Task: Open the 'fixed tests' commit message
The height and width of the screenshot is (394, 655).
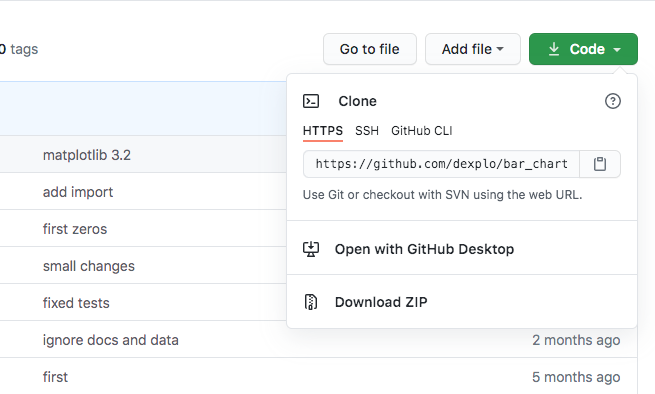Action: pyautogui.click(x=76, y=303)
